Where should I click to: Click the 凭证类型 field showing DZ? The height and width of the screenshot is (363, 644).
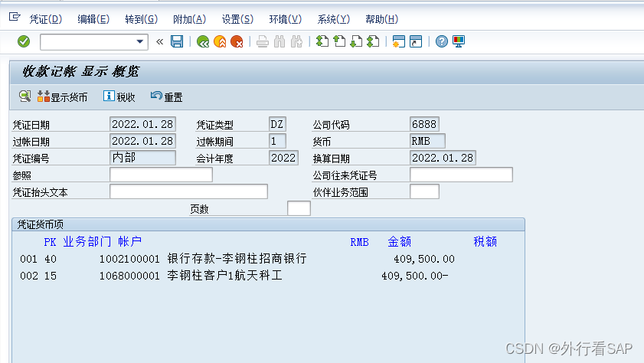(277, 124)
